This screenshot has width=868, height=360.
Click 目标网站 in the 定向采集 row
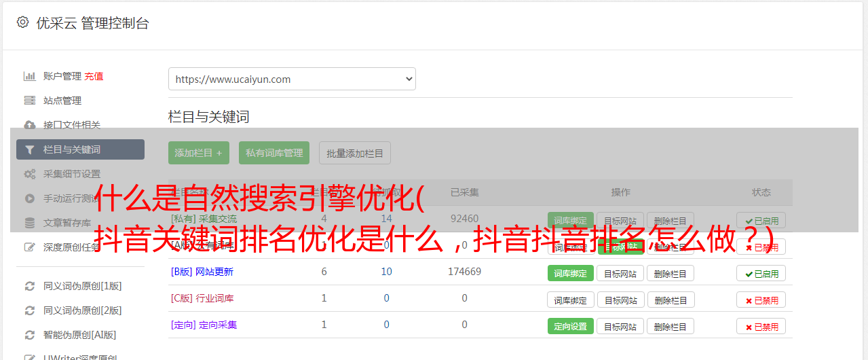tap(620, 326)
